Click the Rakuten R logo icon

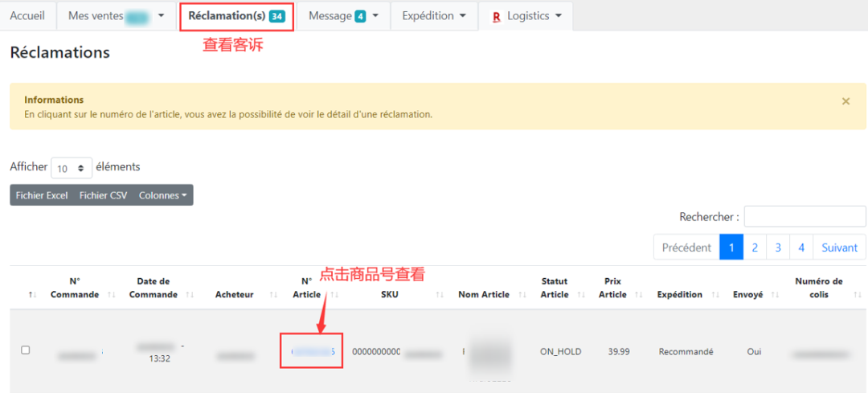click(496, 17)
